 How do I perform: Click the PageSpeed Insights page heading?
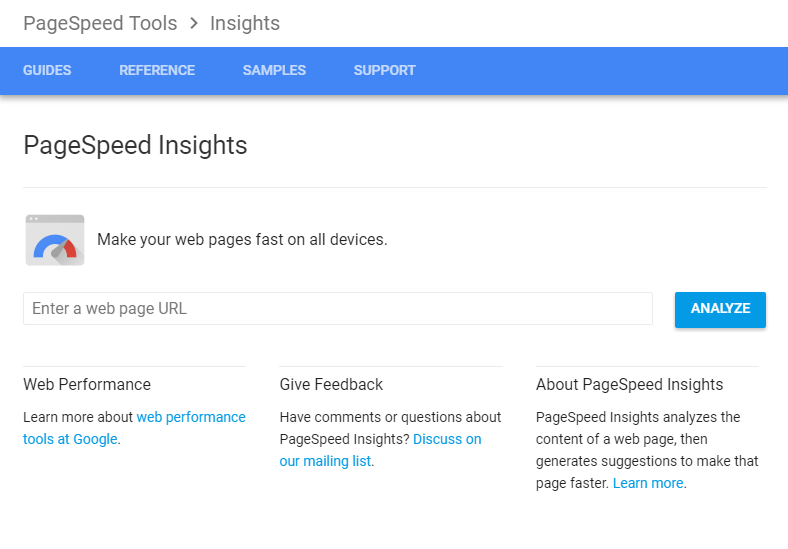(135, 145)
